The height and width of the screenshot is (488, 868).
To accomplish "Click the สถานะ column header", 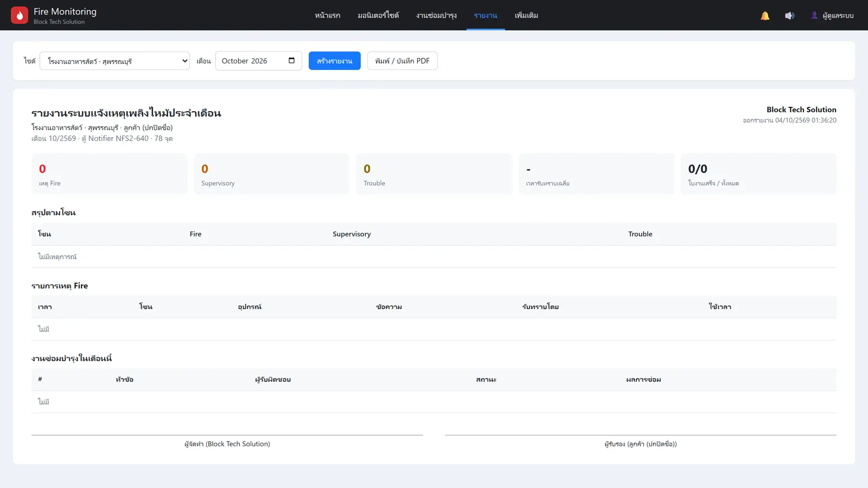I will tap(486, 380).
